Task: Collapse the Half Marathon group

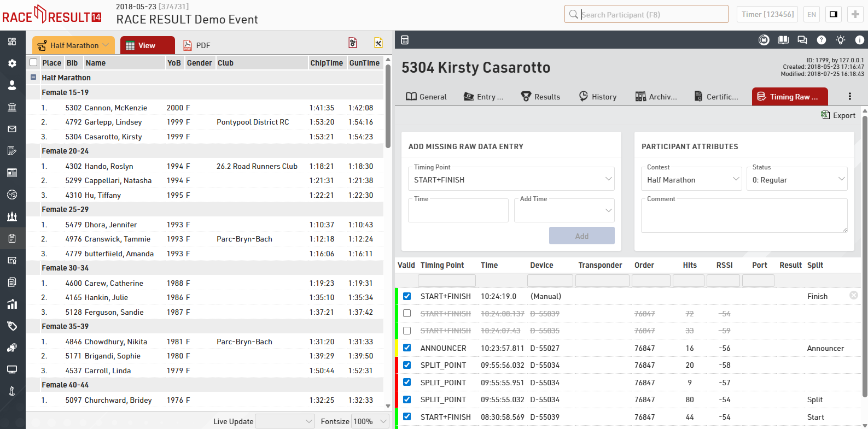Action: [x=33, y=78]
